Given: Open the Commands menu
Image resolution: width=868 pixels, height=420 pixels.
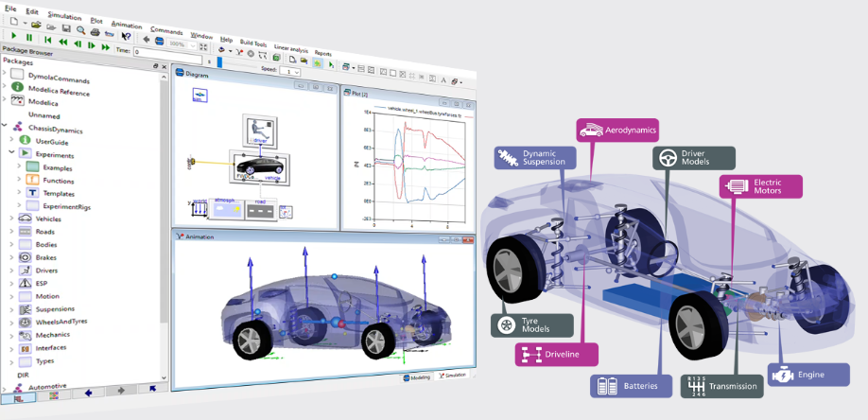Looking at the screenshot, I should (x=166, y=30).
